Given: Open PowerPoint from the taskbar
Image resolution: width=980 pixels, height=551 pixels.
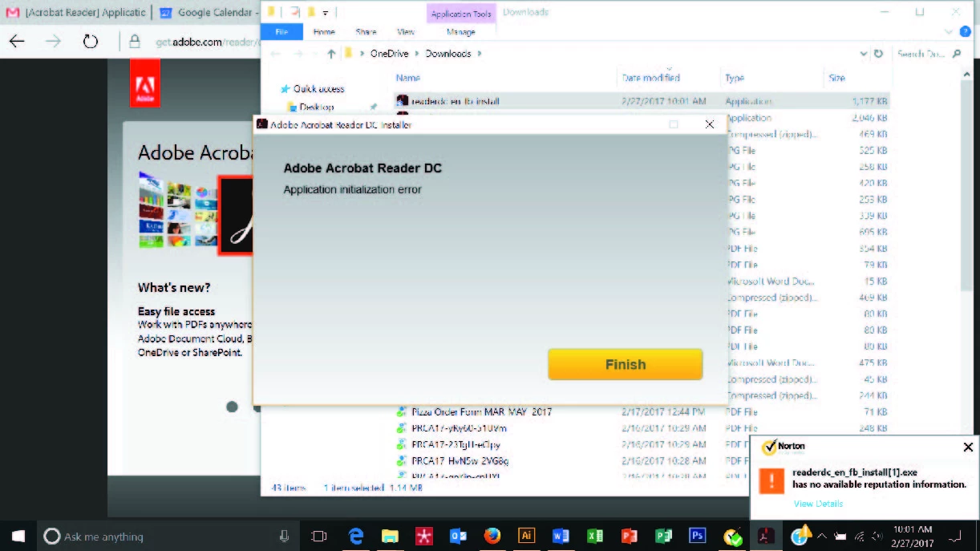Looking at the screenshot, I should 629,536.
